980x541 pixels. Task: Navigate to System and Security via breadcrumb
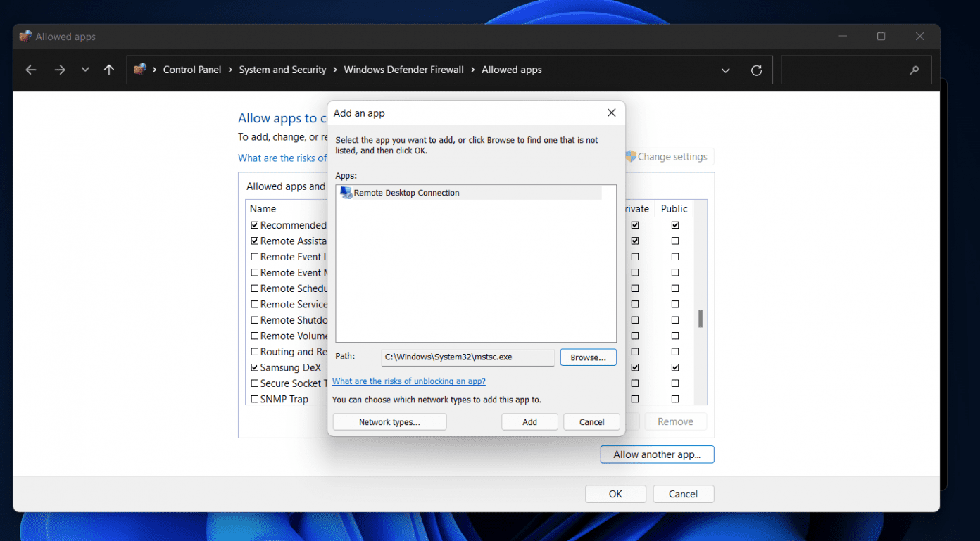pyautogui.click(x=282, y=70)
